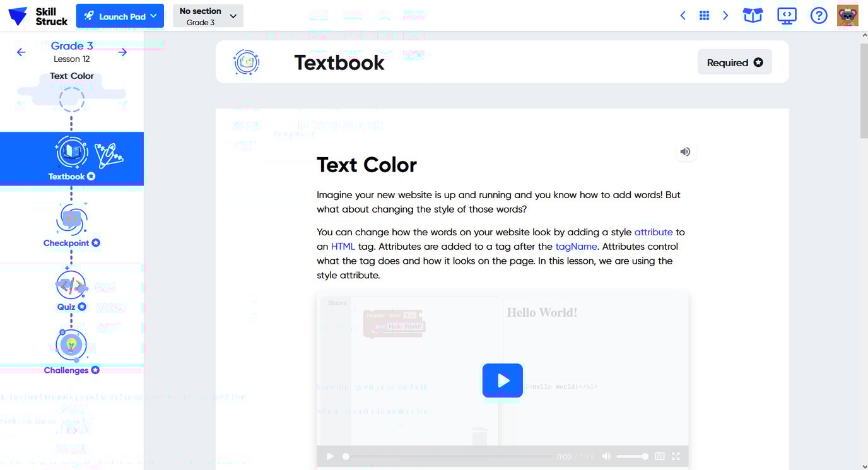Open the apps grid icon
The height and width of the screenshot is (470, 868).
[x=705, y=16]
